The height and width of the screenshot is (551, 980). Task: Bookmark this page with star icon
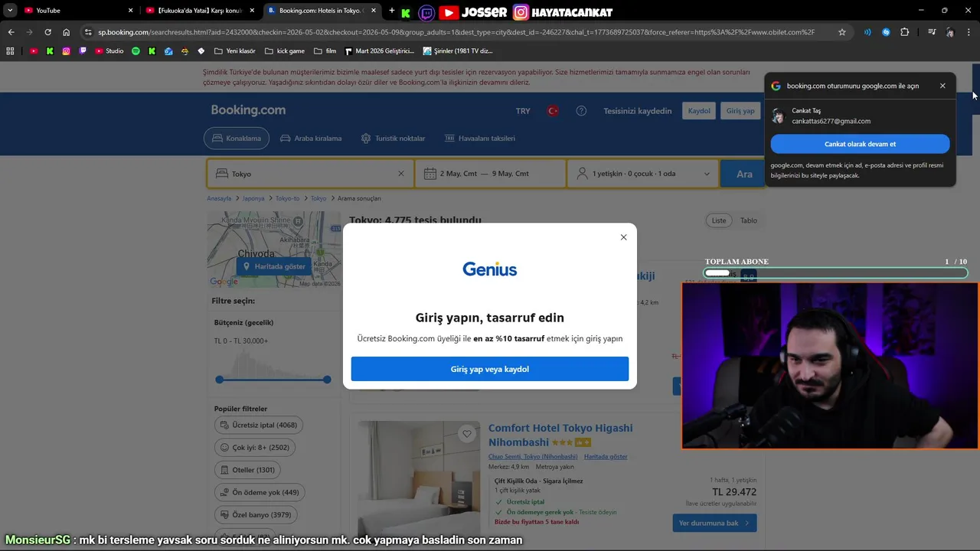click(842, 32)
